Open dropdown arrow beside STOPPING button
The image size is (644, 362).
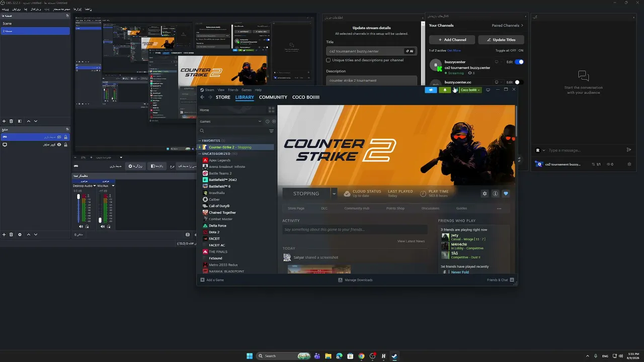coord(334,194)
